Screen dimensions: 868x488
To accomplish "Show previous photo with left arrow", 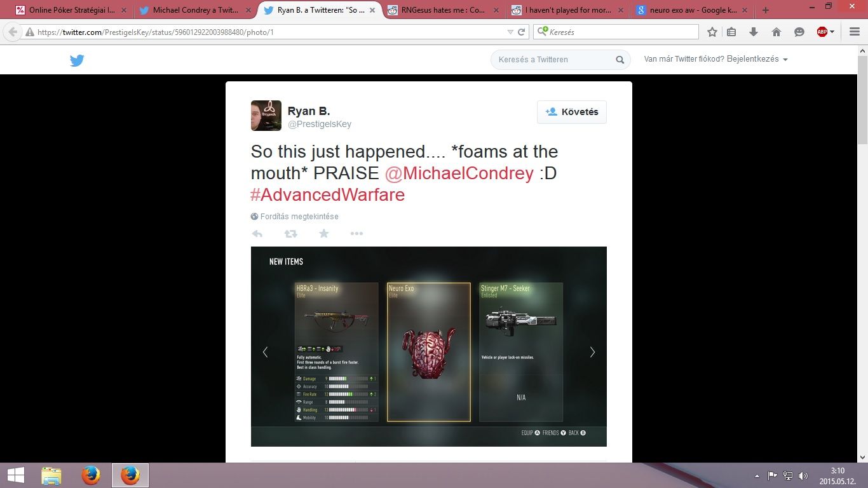I will (265, 352).
